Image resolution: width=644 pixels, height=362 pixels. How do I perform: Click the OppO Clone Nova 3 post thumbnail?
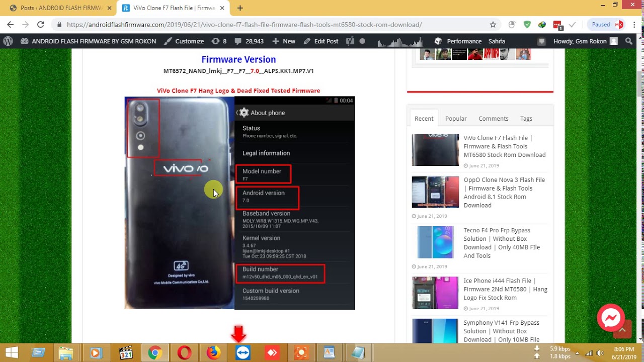(x=435, y=192)
